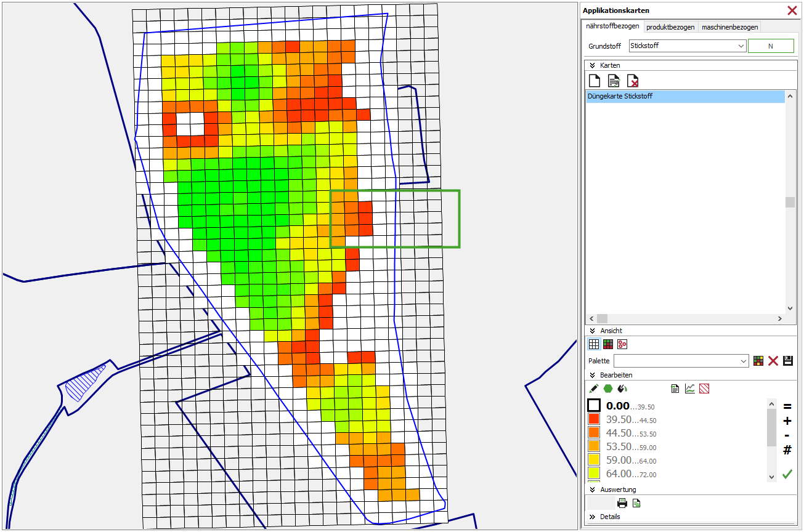Save the palette with floppy disk icon
The image size is (804, 532).
[787, 361]
